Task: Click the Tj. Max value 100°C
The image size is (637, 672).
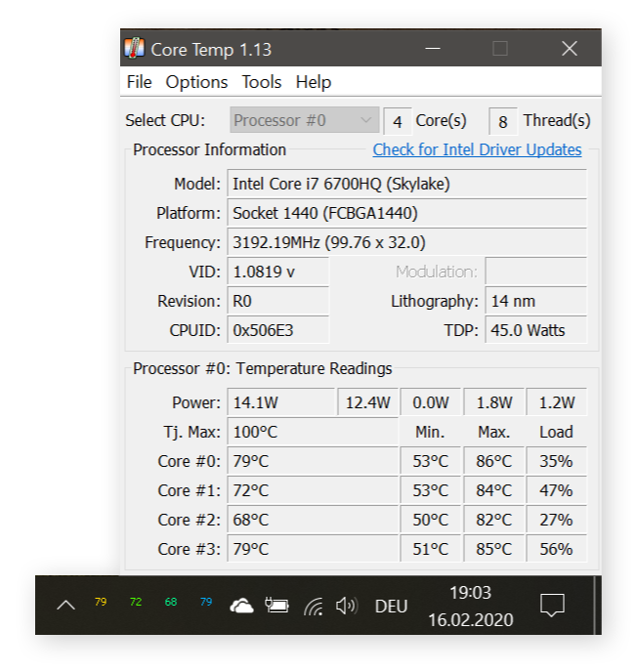Action: coord(313,432)
